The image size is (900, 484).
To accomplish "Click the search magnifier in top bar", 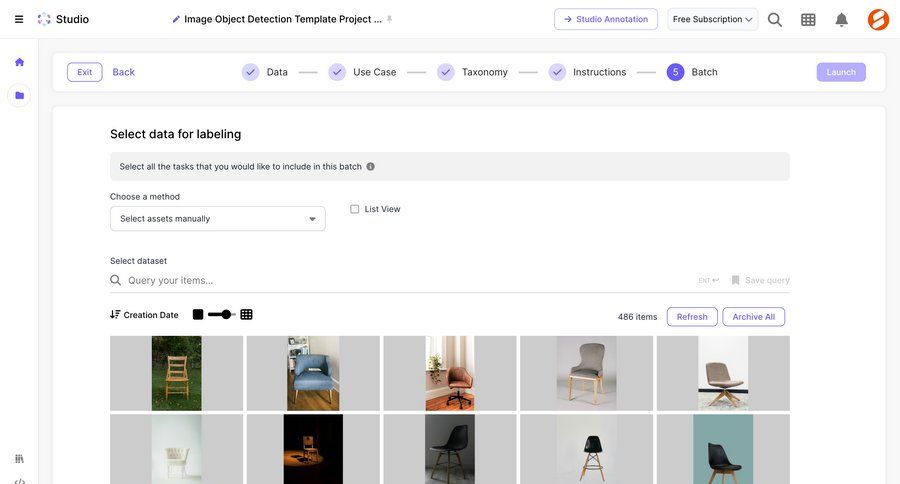I will (775, 19).
